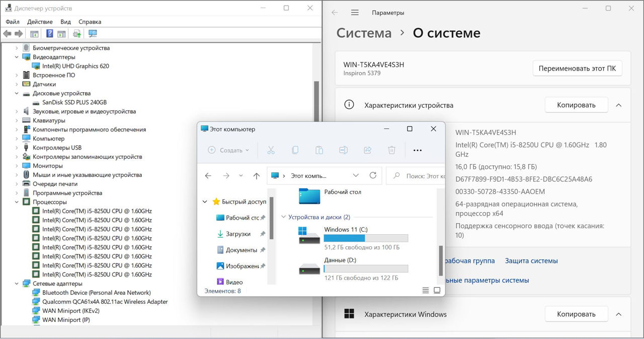Viewport: 644px width, 339px height.
Task: Click the blue Help icon in Device Manager toolbar
Action: pos(49,34)
